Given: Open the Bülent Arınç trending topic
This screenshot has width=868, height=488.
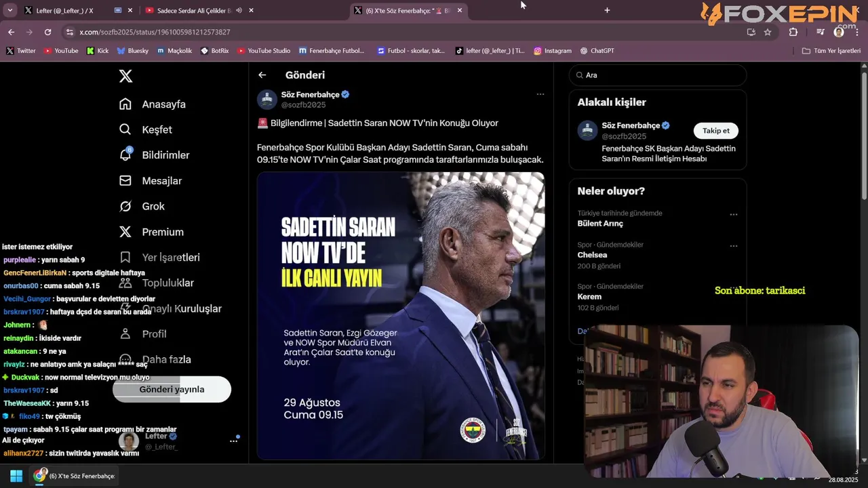Looking at the screenshot, I should click(600, 224).
